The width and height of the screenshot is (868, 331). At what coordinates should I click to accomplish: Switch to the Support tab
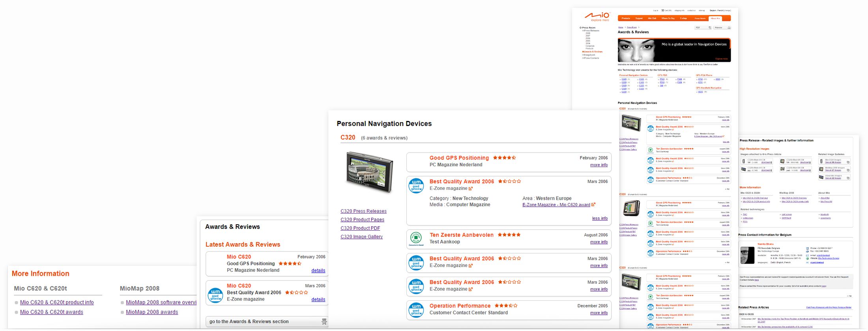pyautogui.click(x=639, y=19)
